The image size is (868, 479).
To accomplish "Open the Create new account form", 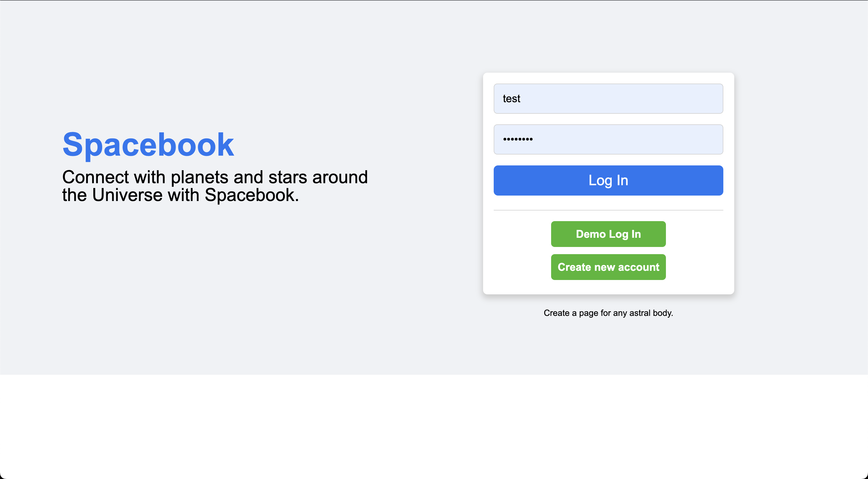I will pos(608,267).
